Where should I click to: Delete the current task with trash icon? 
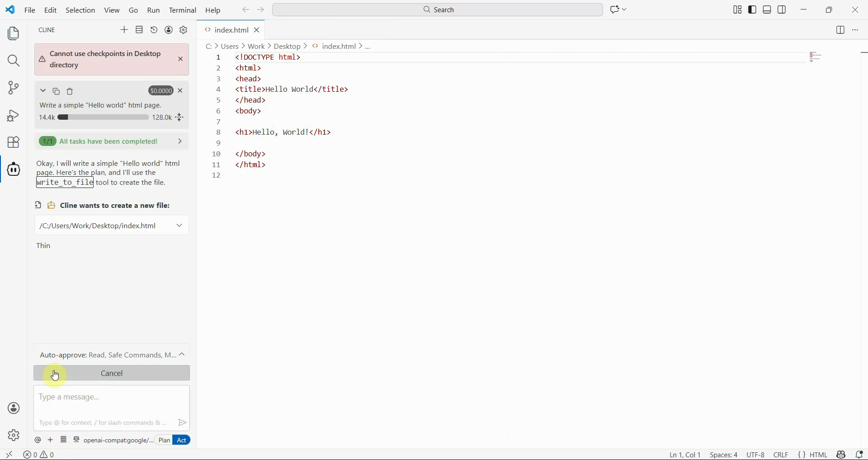point(70,92)
